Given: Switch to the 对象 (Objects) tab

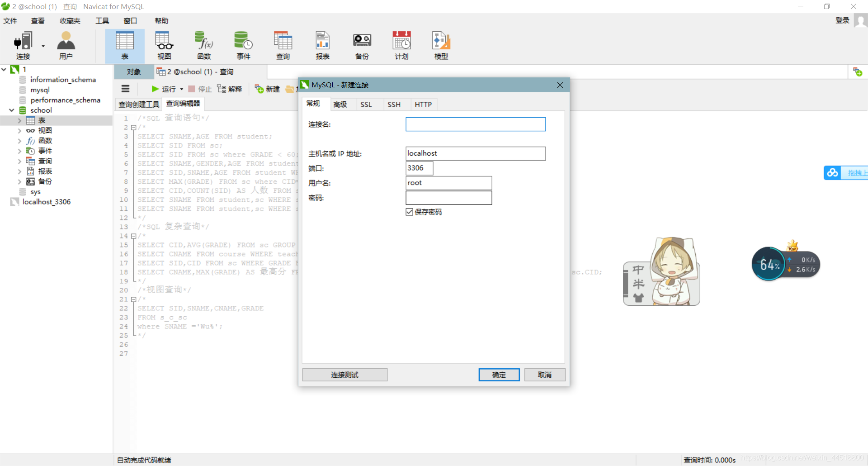Looking at the screenshot, I should (134, 72).
